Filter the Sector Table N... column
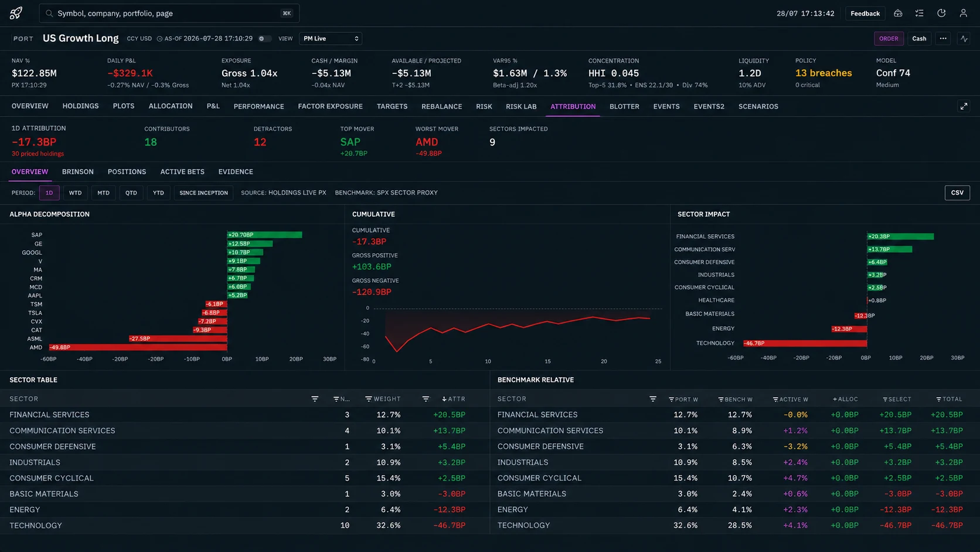980x552 pixels. (336, 399)
